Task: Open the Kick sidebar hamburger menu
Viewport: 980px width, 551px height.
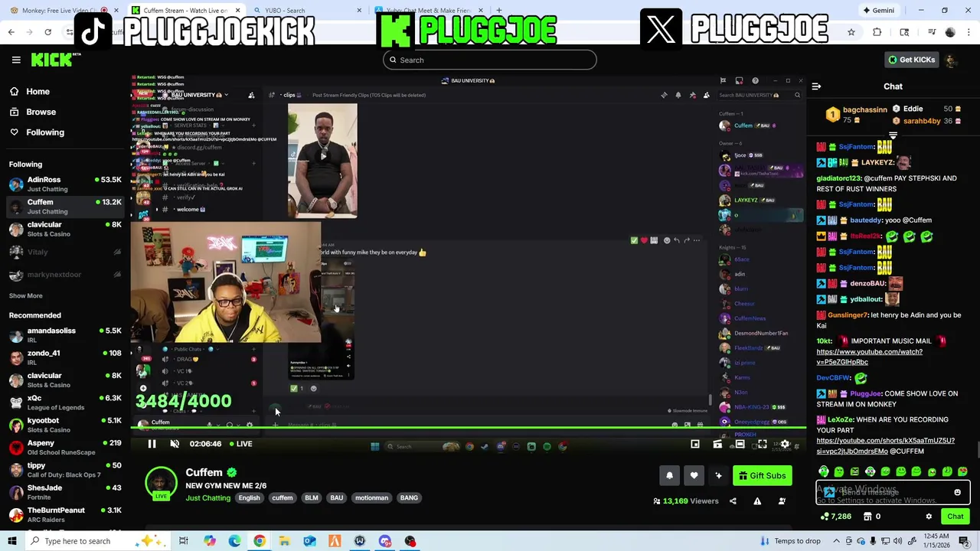Action: [x=16, y=60]
